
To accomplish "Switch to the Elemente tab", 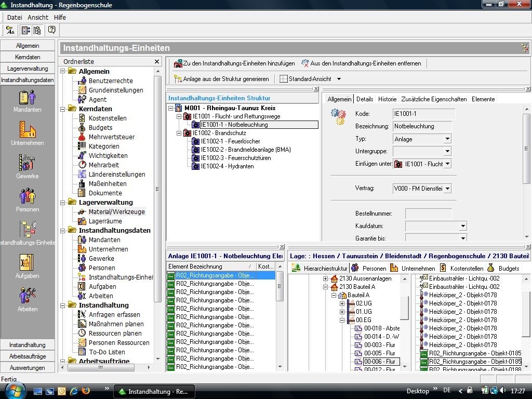I will [483, 99].
